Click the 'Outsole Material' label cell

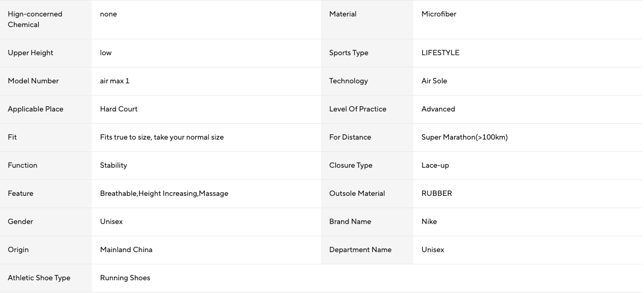(x=367, y=194)
